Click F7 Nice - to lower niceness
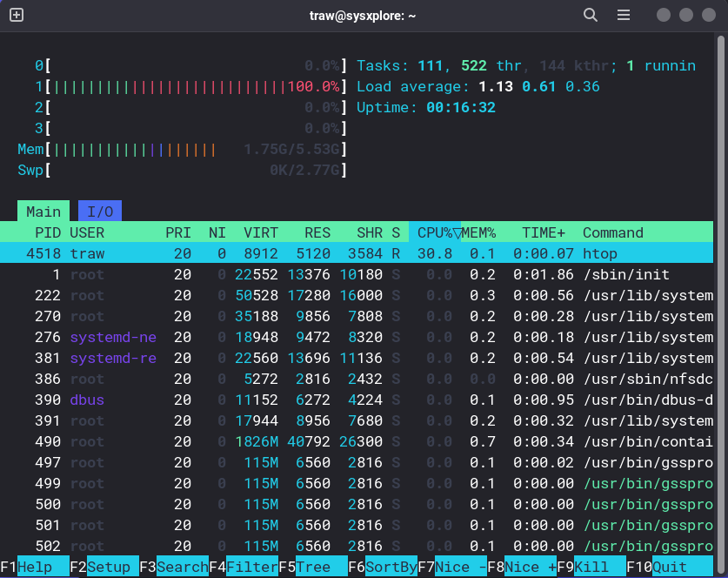 pyautogui.click(x=452, y=567)
